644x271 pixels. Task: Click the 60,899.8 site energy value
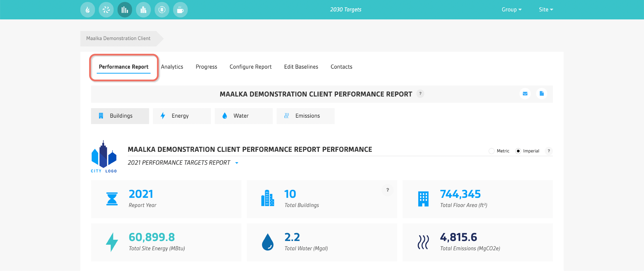pos(152,237)
